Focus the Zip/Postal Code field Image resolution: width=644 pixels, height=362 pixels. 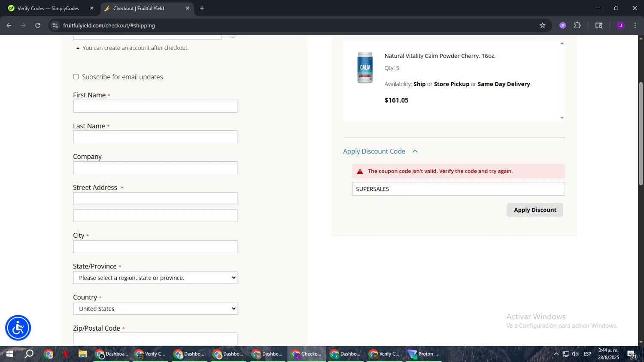click(155, 339)
